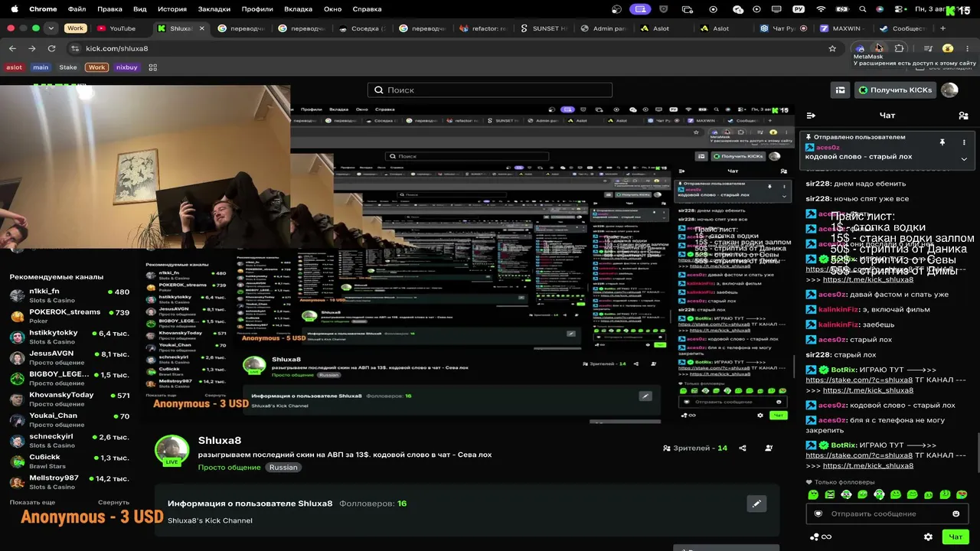Open recommended channel Cu6ickk
980x551 pixels.
69,461
